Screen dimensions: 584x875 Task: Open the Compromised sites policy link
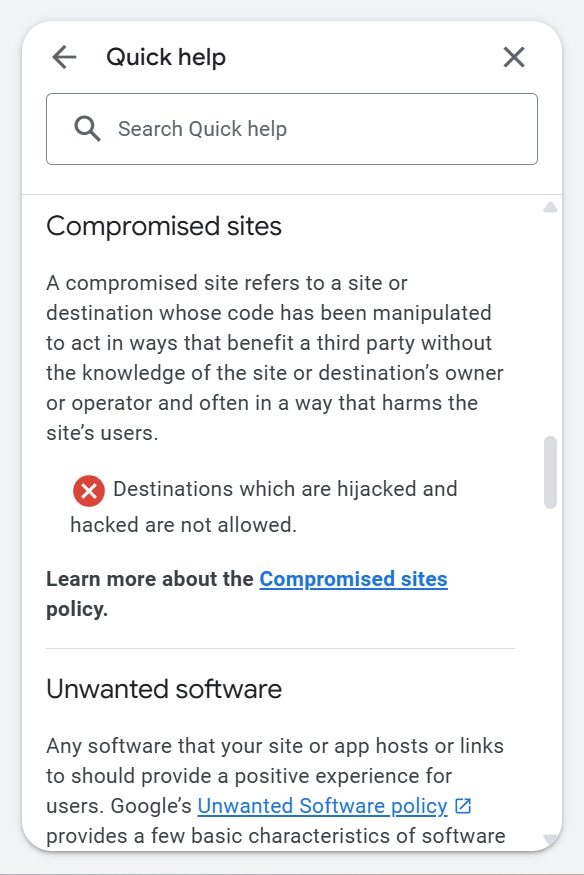353,579
